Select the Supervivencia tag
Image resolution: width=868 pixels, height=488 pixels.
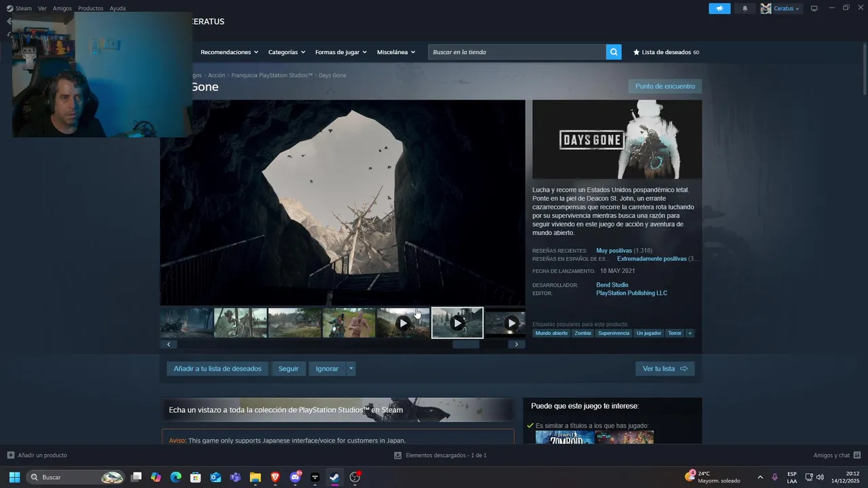(x=614, y=333)
